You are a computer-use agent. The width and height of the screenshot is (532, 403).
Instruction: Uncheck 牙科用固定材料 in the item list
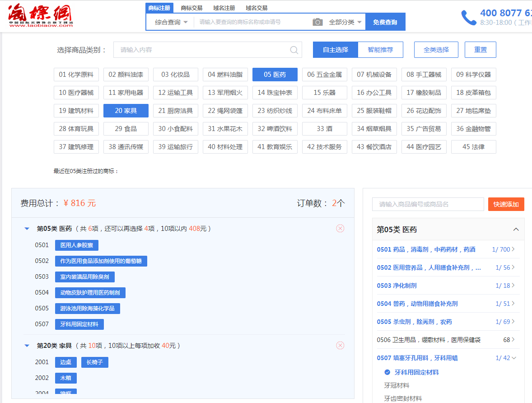coord(387,372)
